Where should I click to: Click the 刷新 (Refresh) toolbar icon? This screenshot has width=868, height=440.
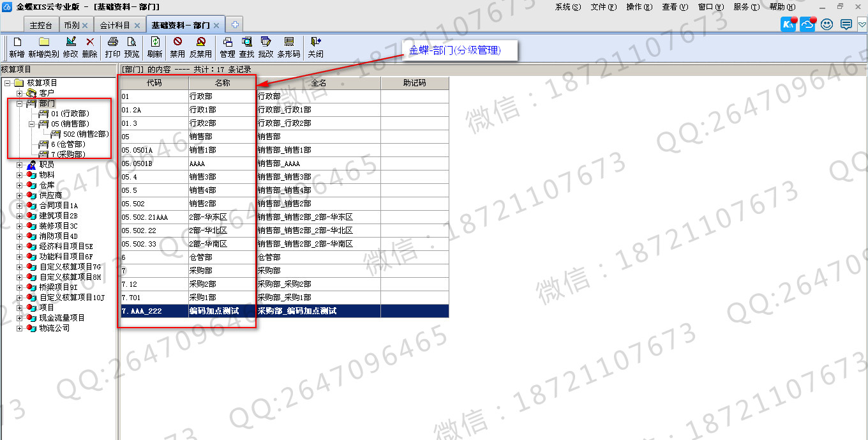click(154, 42)
